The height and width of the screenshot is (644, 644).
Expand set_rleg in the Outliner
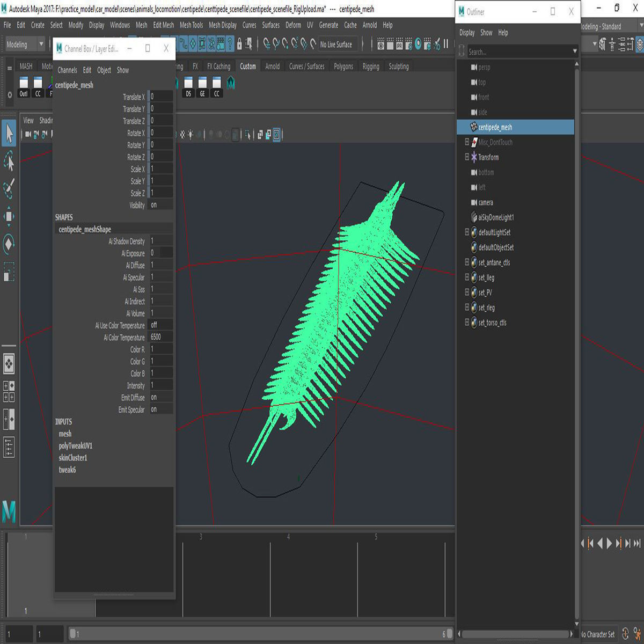point(467,307)
